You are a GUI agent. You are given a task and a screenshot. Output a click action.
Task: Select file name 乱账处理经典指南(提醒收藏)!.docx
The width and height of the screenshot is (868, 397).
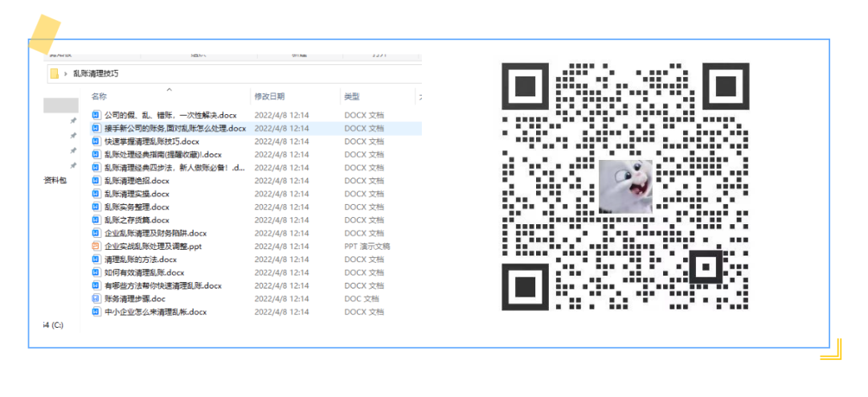(162, 154)
